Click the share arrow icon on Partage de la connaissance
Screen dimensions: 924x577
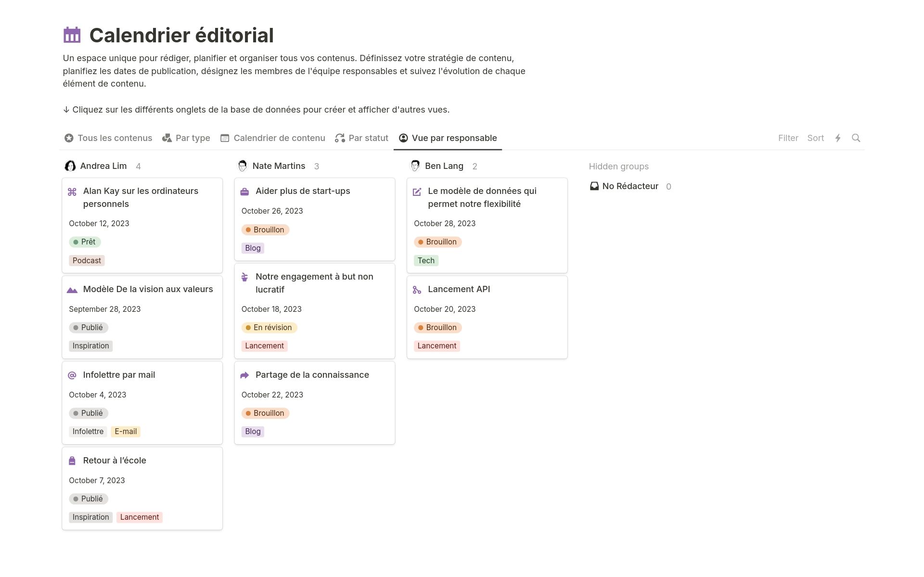tap(244, 375)
